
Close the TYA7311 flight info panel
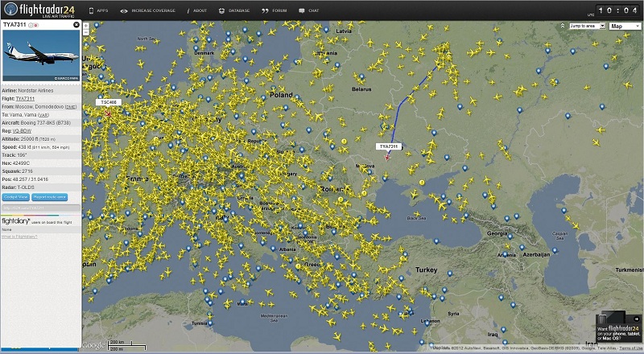(x=76, y=25)
